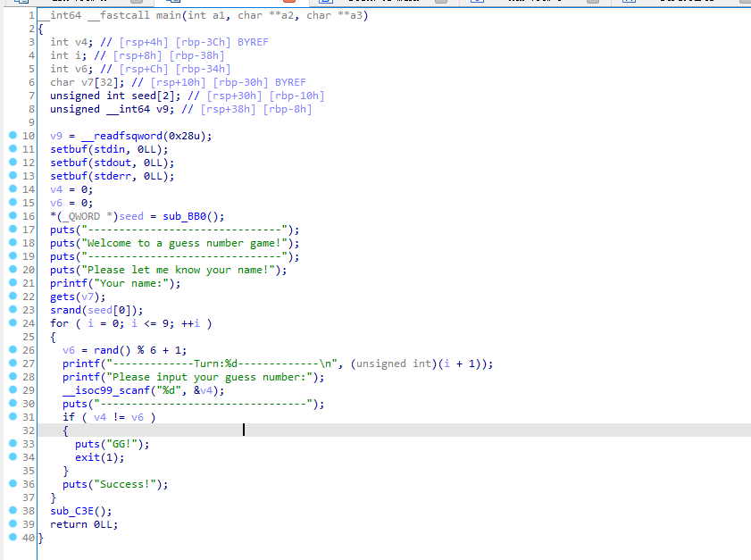Click "Please input your guess number:" string
This screenshot has height=560, width=751.
(x=209, y=378)
